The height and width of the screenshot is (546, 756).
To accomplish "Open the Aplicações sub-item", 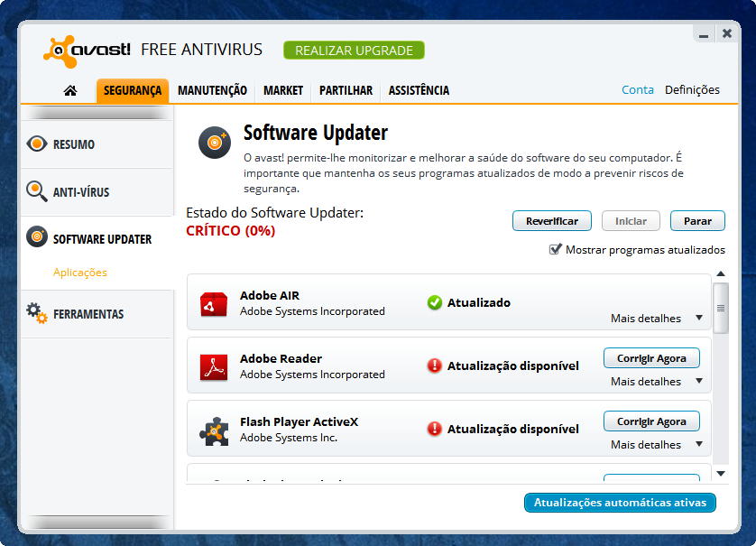I will pyautogui.click(x=80, y=273).
